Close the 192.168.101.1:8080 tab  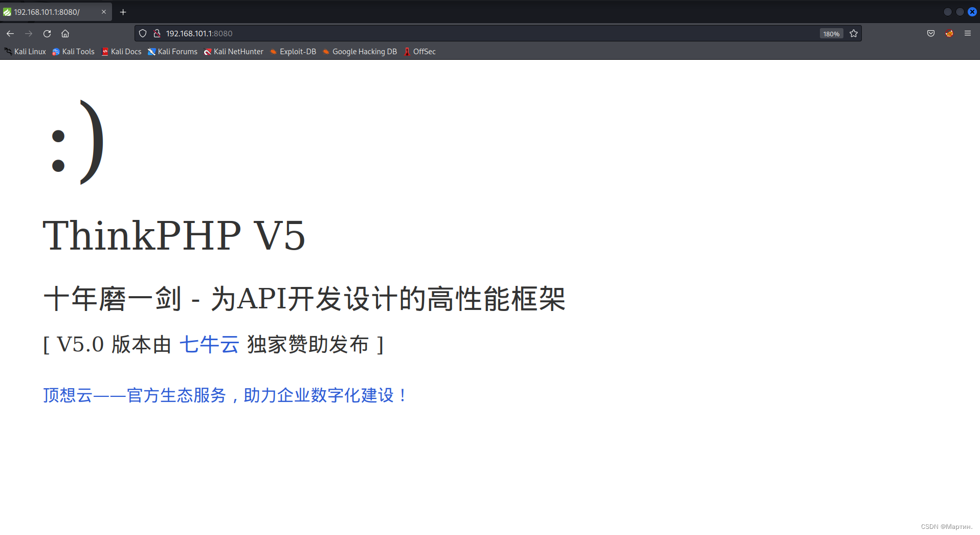(x=104, y=12)
